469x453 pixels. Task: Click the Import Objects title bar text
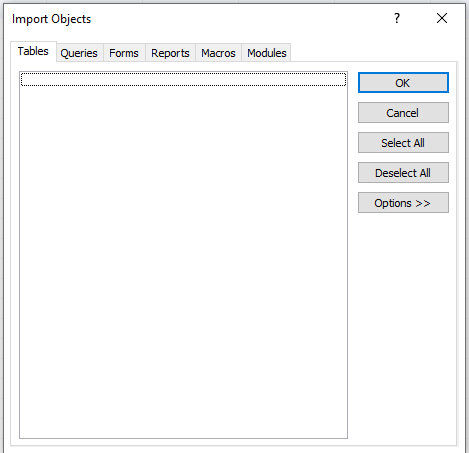pyautogui.click(x=51, y=19)
